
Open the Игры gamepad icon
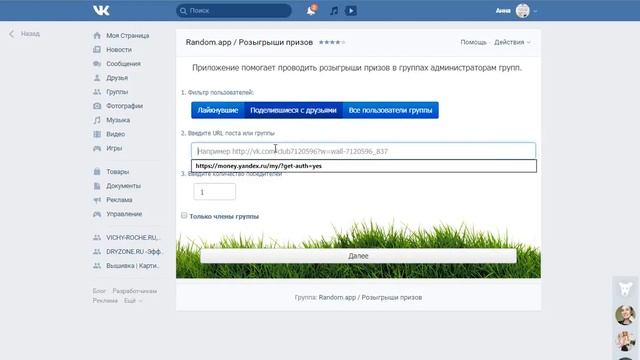click(x=97, y=148)
